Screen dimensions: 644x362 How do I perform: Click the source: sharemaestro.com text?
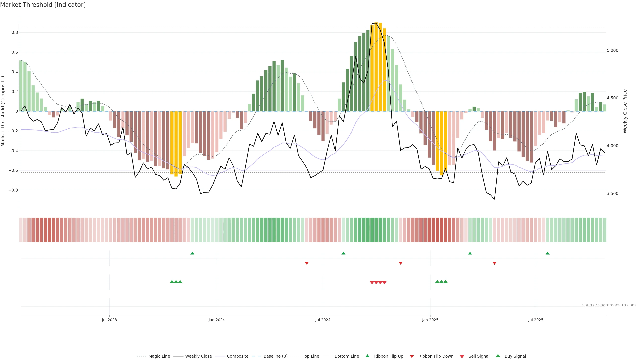pos(609,305)
